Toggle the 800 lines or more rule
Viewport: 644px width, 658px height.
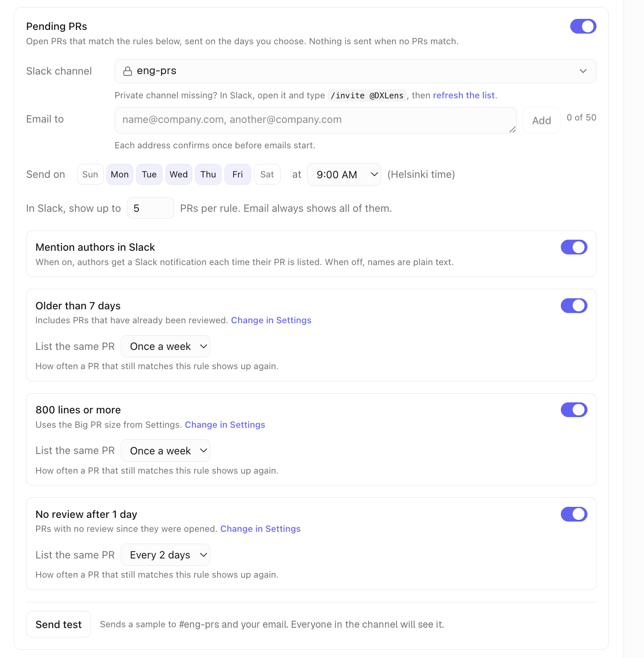(x=574, y=410)
